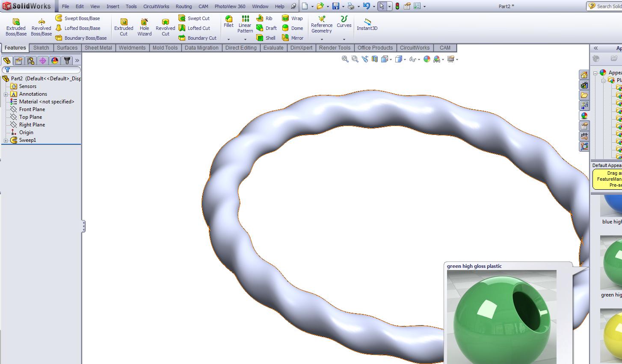Screen dimensions: 622x364
Task: Choose the Draft feature
Action: pos(267,28)
